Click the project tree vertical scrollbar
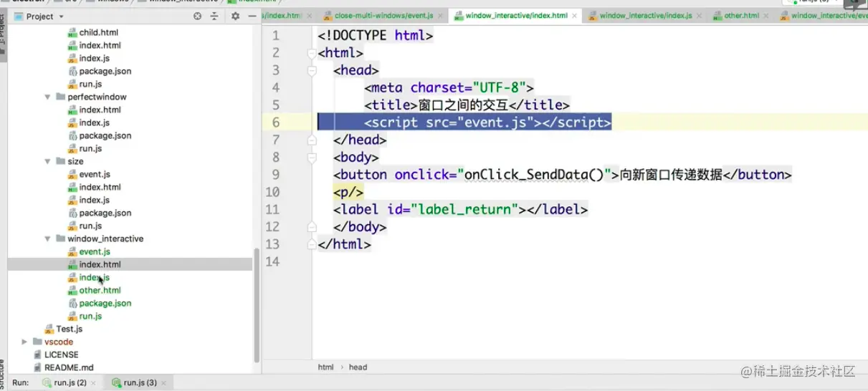The height and width of the screenshot is (391, 868). pyautogui.click(x=257, y=304)
